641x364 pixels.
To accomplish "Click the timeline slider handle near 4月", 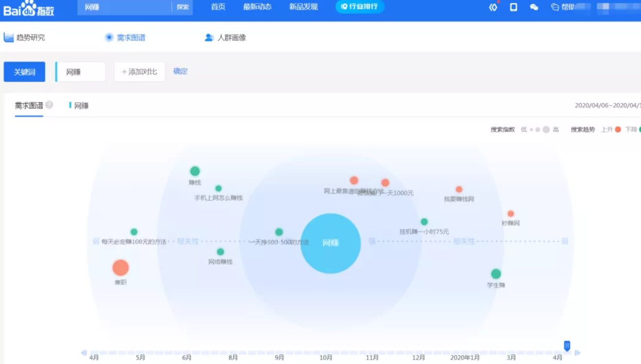I will click(x=567, y=346).
